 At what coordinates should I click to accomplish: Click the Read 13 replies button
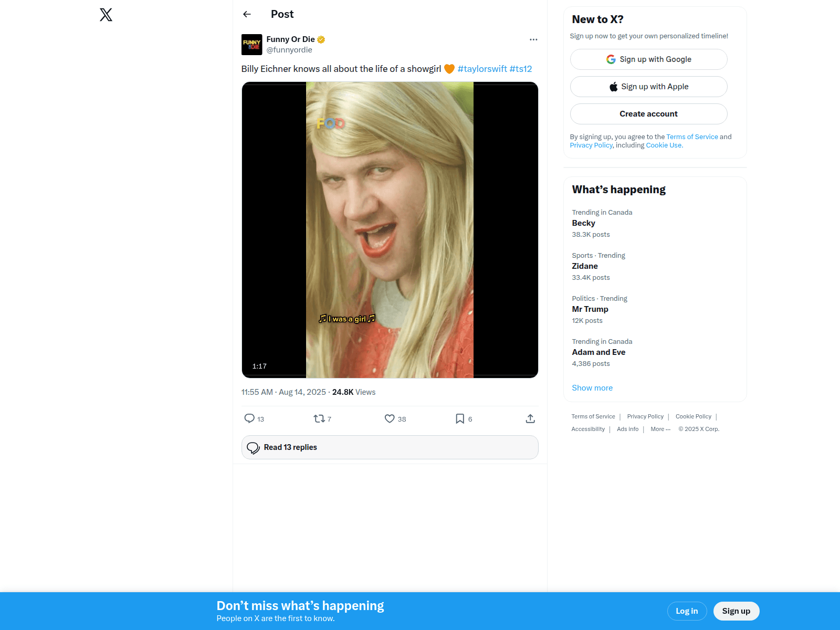pyautogui.click(x=390, y=447)
